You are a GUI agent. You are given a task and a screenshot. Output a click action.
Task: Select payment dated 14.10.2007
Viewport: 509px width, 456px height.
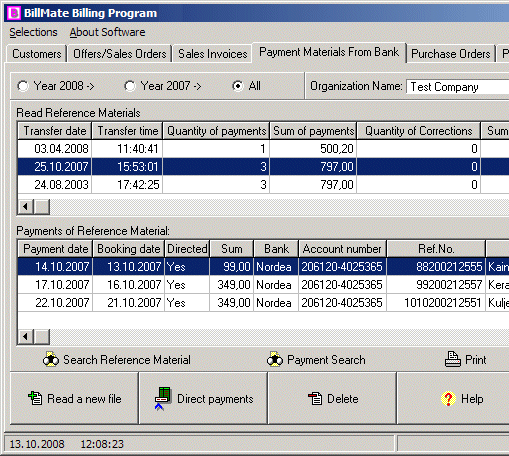pos(263,267)
